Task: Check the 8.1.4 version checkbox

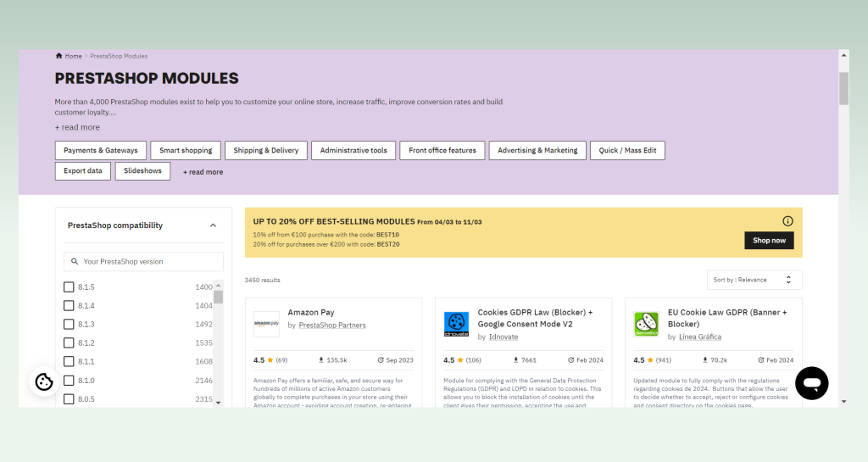Action: (x=69, y=305)
